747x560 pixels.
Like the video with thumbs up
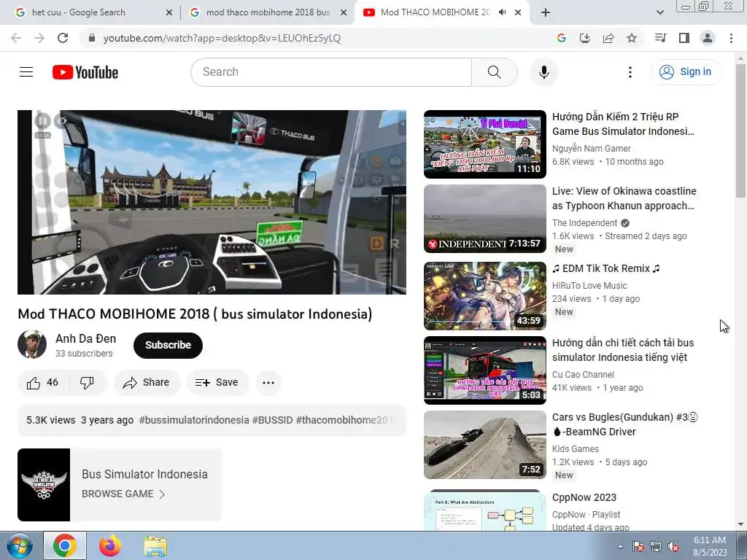click(43, 382)
